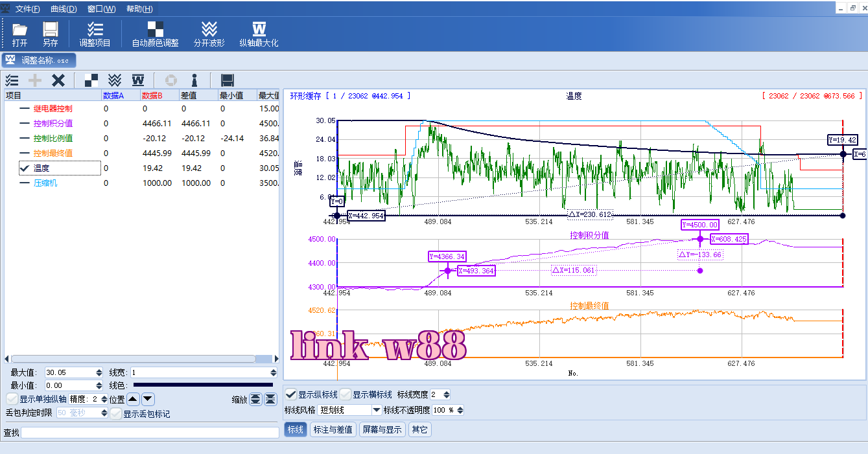868x454 pixels.
Task: Click the checklist icon in the left panel toolbar
Action: click(x=12, y=80)
